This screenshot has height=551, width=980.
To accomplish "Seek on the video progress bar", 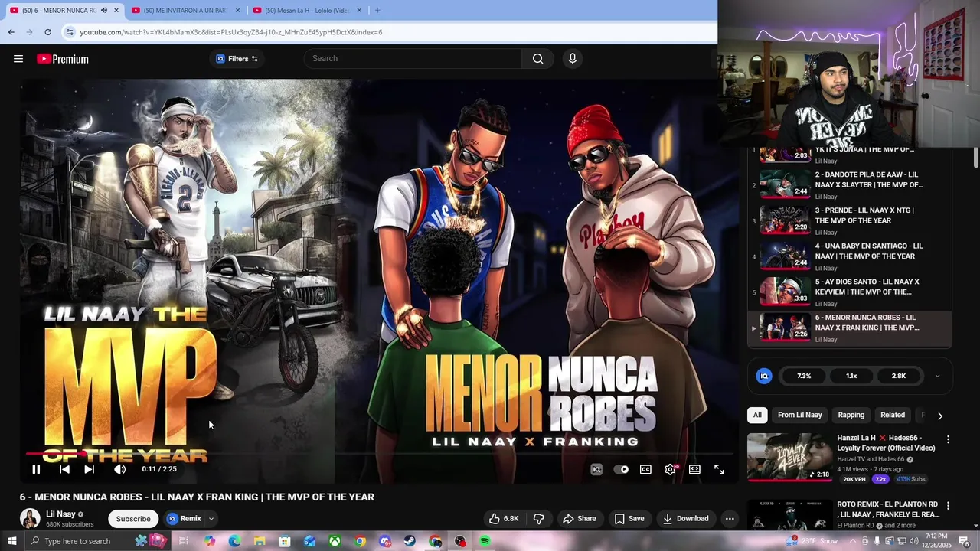I will tap(381, 454).
